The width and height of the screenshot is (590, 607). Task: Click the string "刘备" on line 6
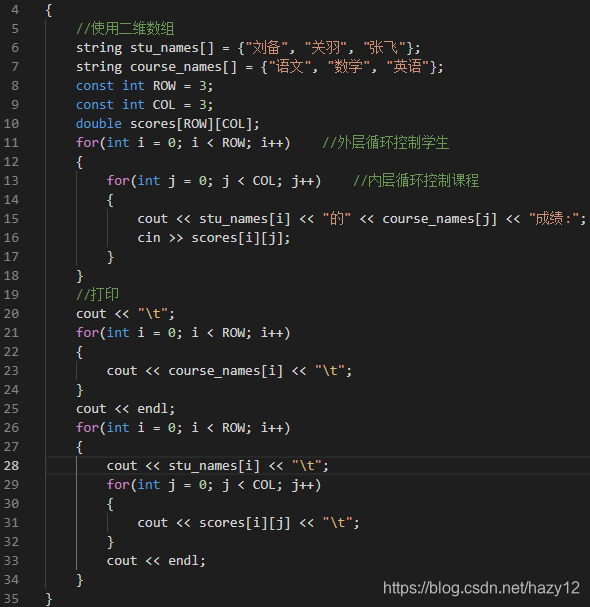266,48
